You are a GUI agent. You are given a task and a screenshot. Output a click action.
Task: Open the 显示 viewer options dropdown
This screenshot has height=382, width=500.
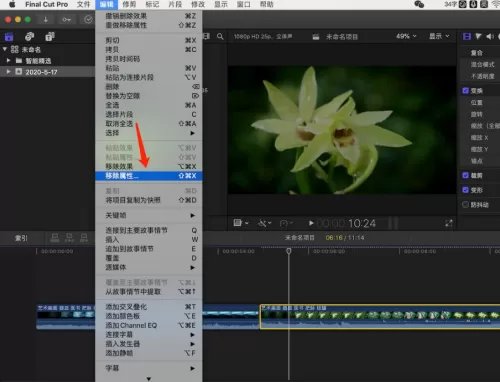coord(439,36)
